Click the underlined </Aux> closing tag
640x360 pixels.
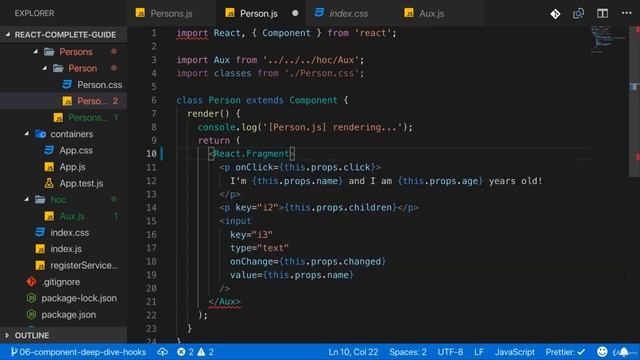(x=224, y=302)
